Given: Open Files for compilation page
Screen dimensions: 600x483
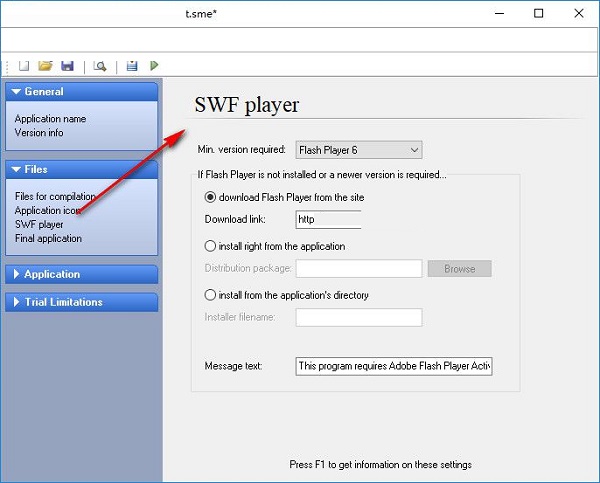Looking at the screenshot, I should point(55,196).
